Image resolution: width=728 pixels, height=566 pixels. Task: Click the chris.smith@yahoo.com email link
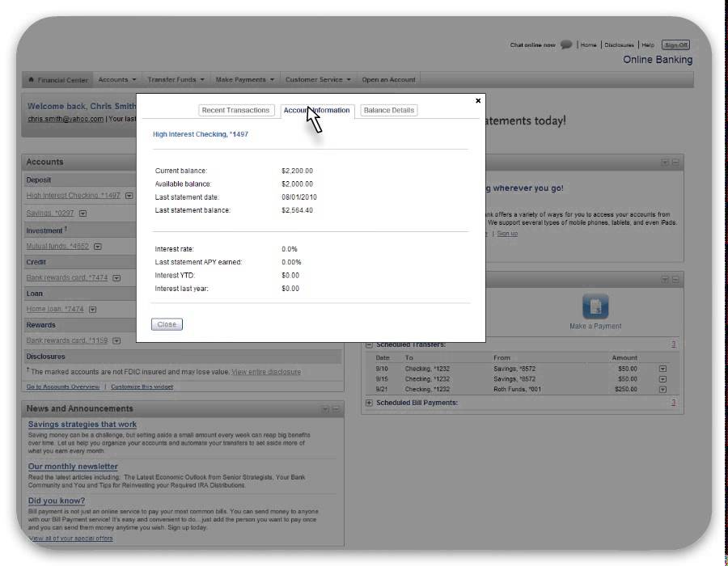point(66,119)
